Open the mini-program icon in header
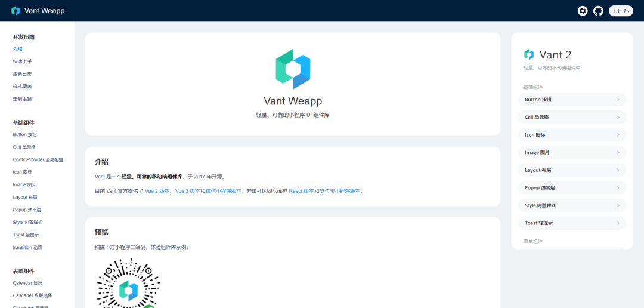This screenshot has width=644, height=308. (x=583, y=11)
